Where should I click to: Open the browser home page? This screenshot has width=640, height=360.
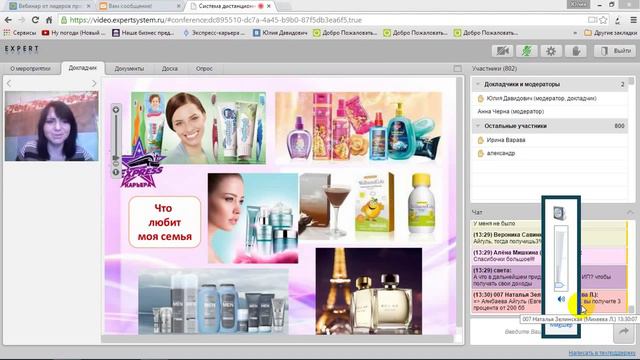(x=49, y=20)
